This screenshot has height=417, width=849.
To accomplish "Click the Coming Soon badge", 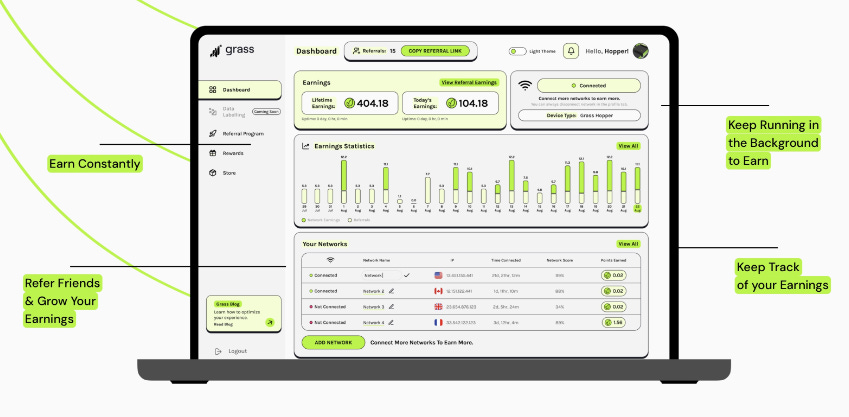I will coord(266,112).
